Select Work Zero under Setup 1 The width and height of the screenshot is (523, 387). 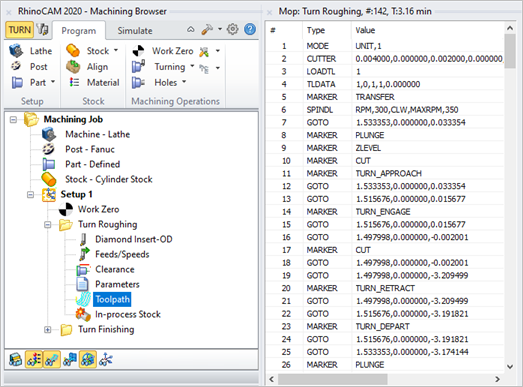click(x=98, y=209)
